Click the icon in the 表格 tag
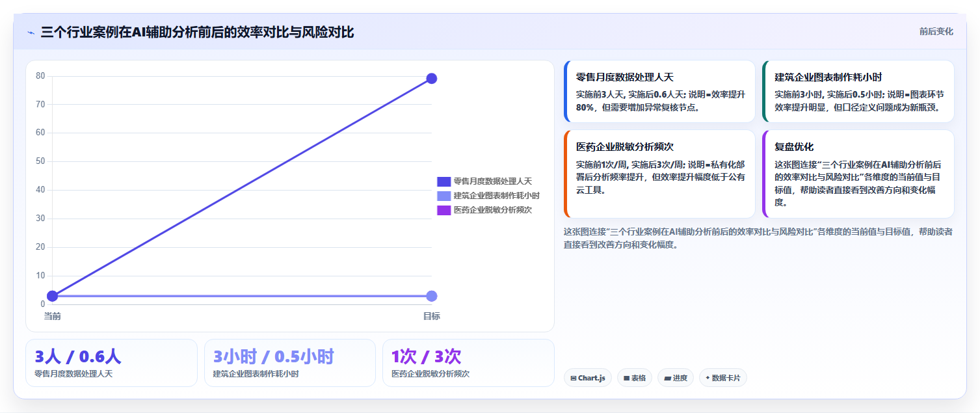 click(627, 378)
